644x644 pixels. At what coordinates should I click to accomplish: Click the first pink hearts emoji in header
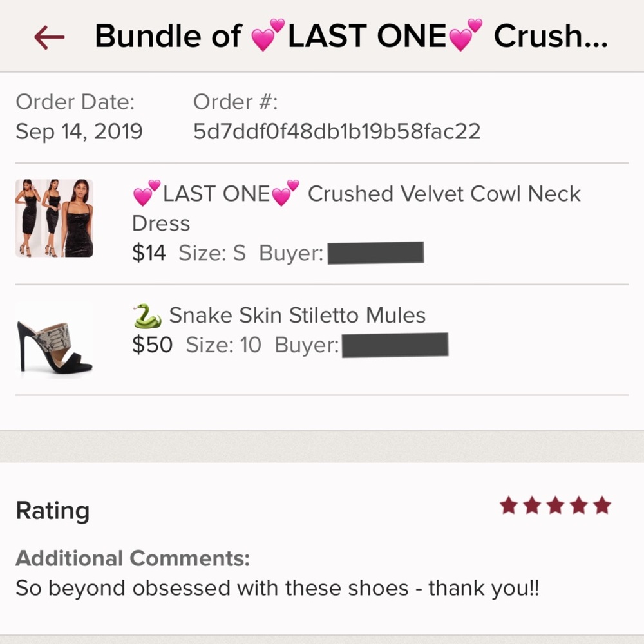(268, 35)
